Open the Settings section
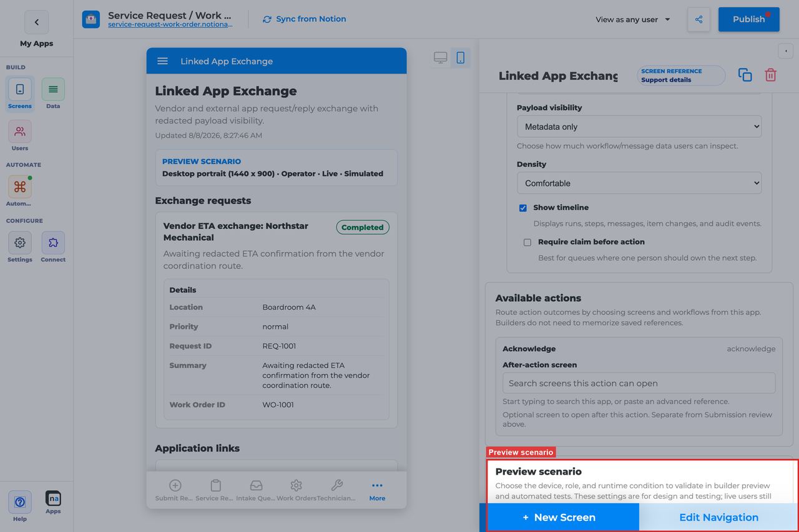Screen dimensions: 799x532 tap(20, 247)
